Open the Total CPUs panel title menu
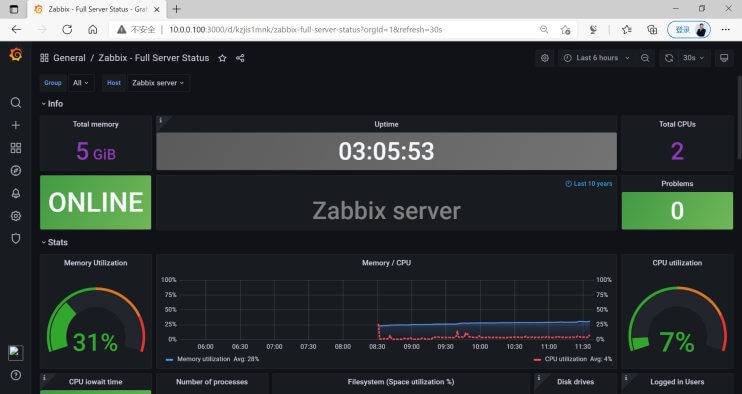Viewport: 742px width, 394px height. pos(677,124)
